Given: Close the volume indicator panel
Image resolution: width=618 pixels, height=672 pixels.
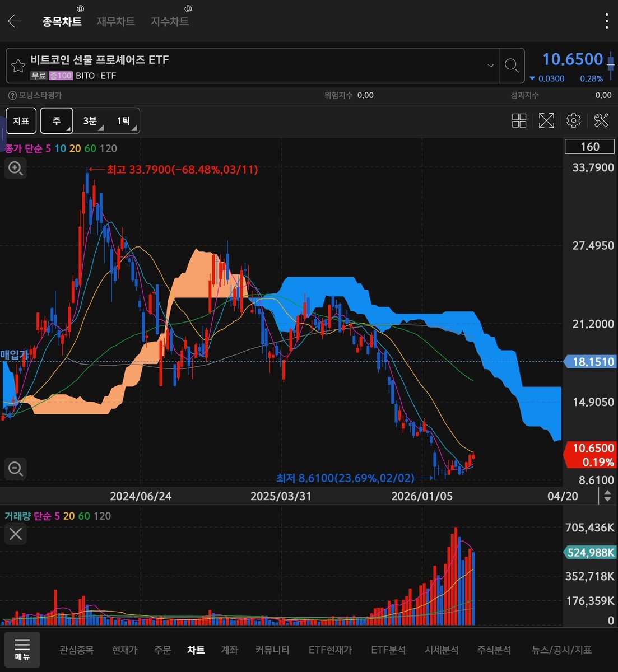Looking at the screenshot, I should click(16, 534).
